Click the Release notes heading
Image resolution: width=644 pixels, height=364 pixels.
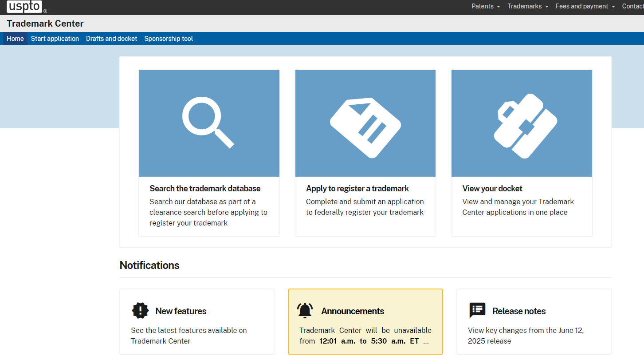(519, 311)
